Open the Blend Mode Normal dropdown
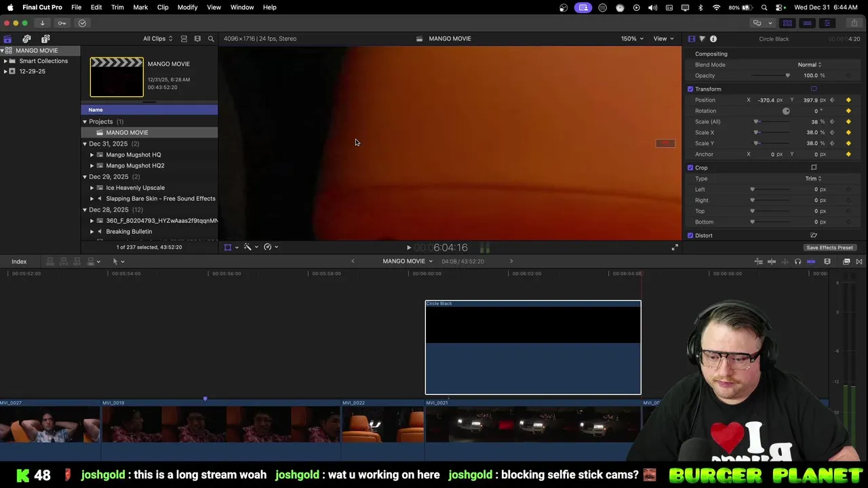The height and width of the screenshot is (488, 868). coord(809,64)
